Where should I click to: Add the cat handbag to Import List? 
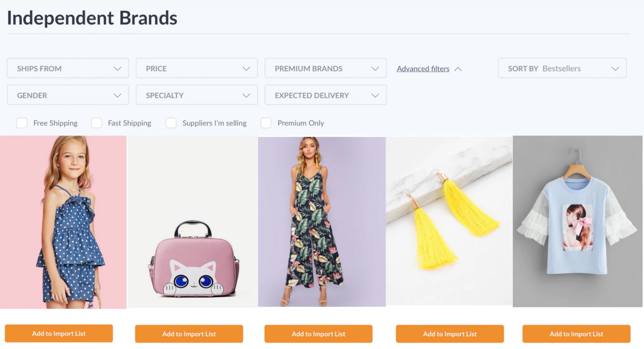pyautogui.click(x=189, y=334)
